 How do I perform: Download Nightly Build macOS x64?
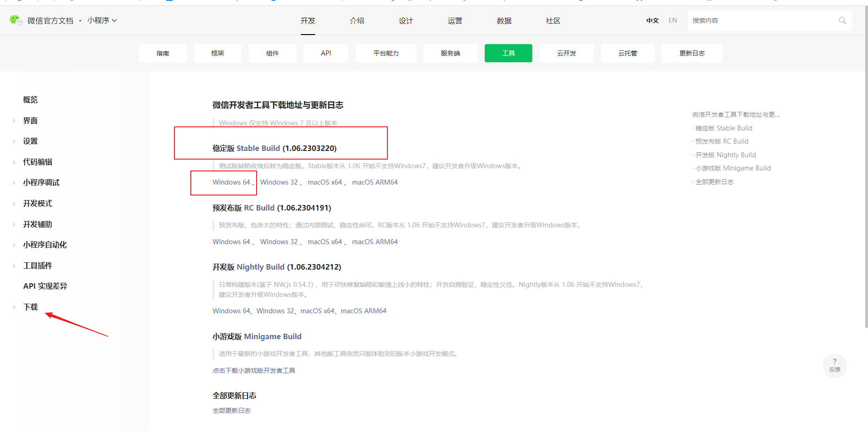[317, 311]
